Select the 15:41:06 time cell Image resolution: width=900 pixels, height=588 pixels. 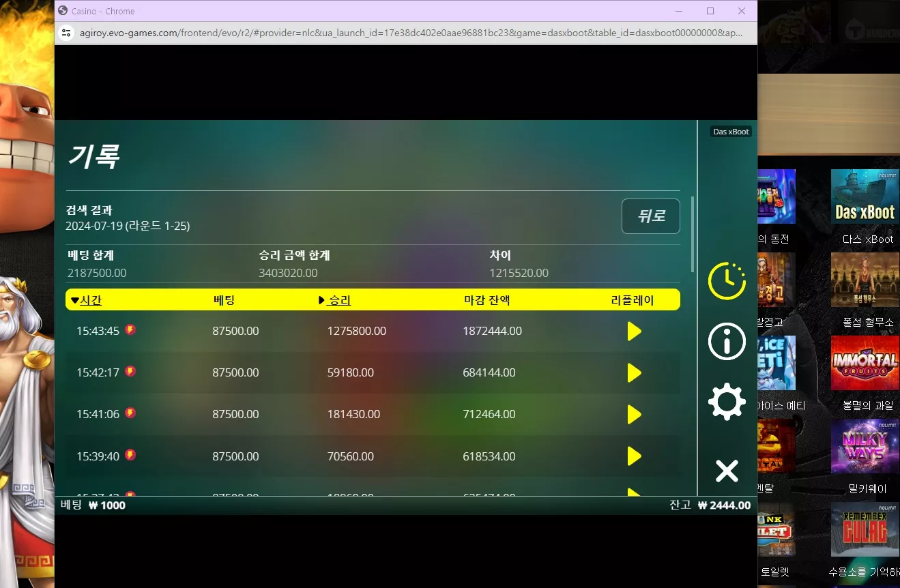pyautogui.click(x=98, y=415)
